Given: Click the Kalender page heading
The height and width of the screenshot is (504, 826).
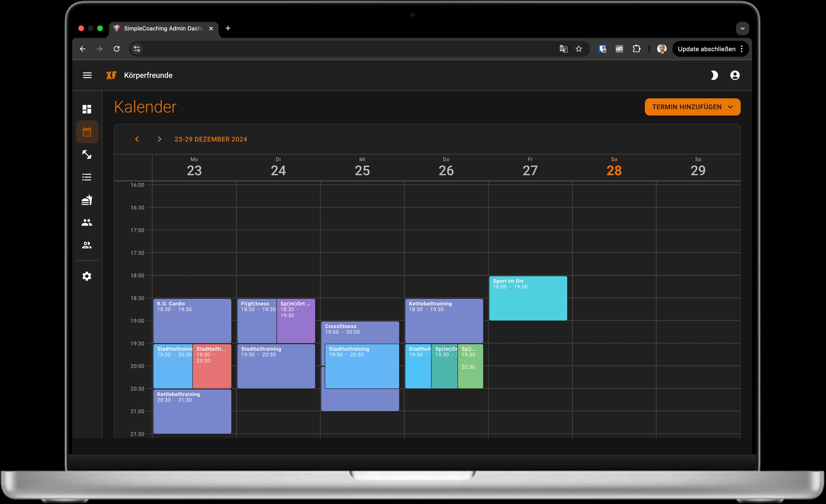Looking at the screenshot, I should [145, 107].
